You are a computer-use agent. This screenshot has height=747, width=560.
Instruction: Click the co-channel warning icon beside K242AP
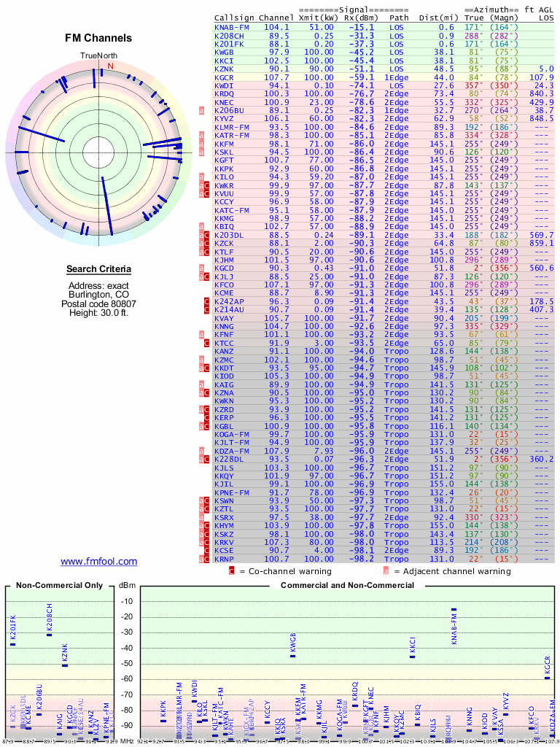(207, 302)
